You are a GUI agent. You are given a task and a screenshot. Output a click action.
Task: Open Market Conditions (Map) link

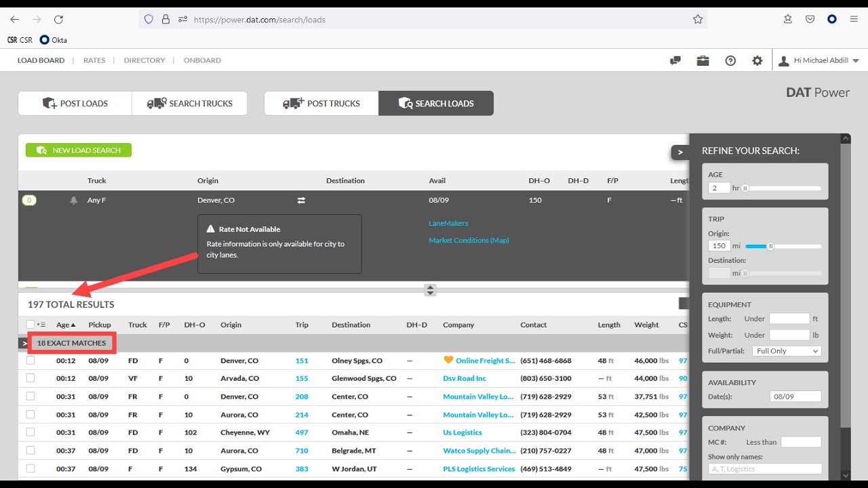469,240
